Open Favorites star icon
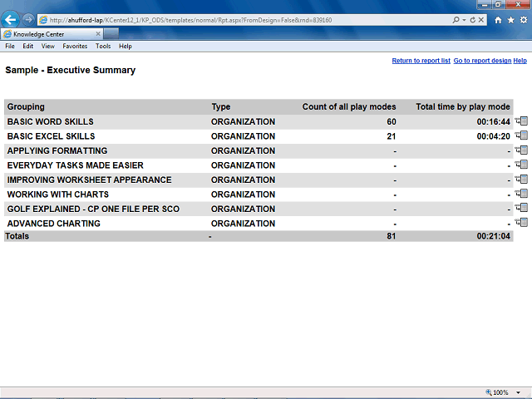 pos(511,20)
